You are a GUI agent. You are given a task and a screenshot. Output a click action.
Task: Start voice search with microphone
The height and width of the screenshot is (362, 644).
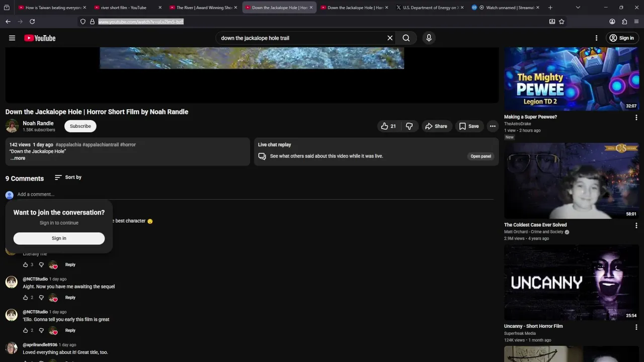coord(429,38)
